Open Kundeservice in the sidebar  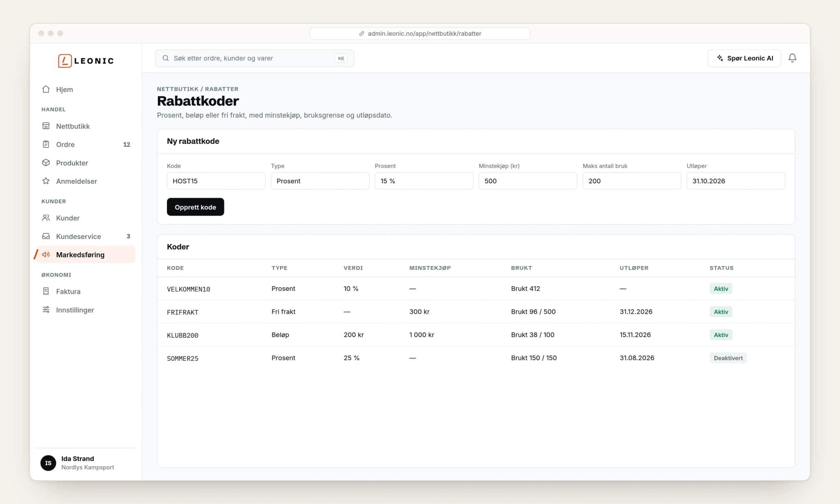pyautogui.click(x=86, y=236)
